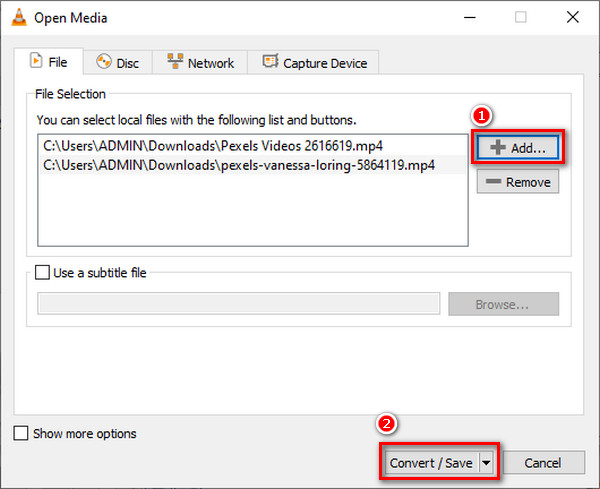Open the Capture Device tab
This screenshot has height=489, width=600.
pyautogui.click(x=313, y=63)
